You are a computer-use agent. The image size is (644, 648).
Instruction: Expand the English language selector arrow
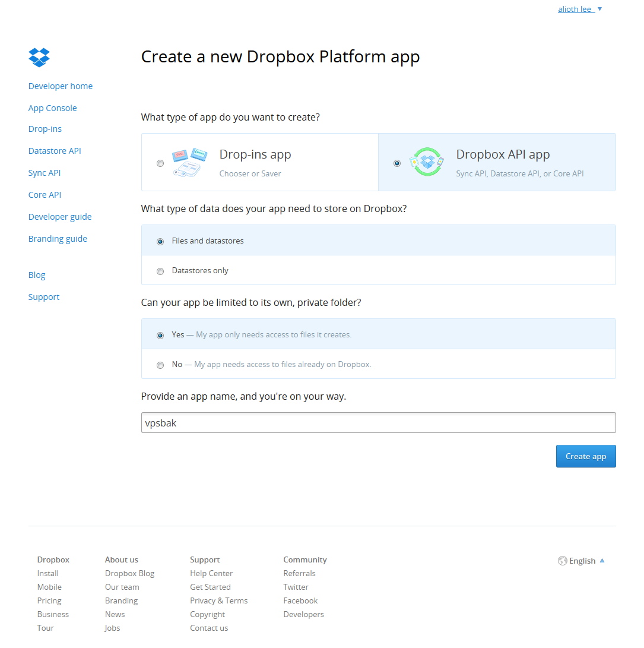coord(602,561)
